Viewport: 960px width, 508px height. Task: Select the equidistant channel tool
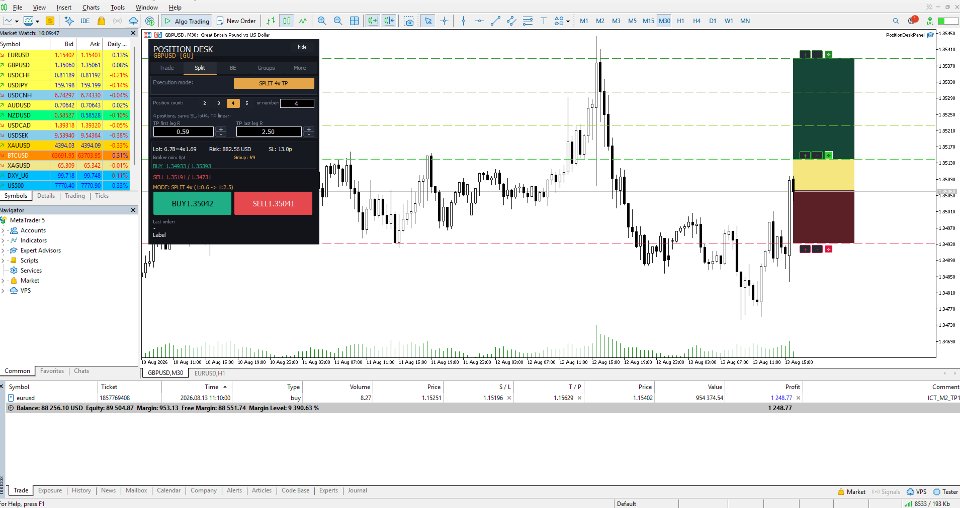click(511, 21)
